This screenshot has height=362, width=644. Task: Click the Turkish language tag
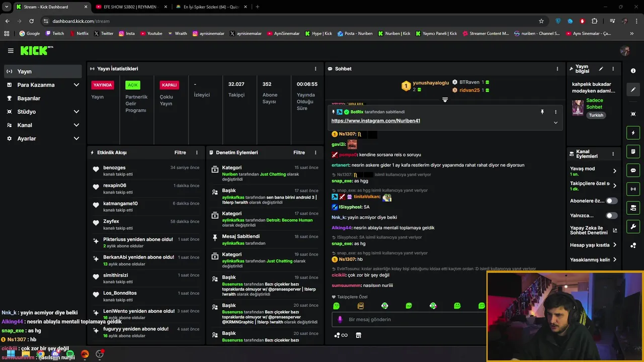(596, 115)
